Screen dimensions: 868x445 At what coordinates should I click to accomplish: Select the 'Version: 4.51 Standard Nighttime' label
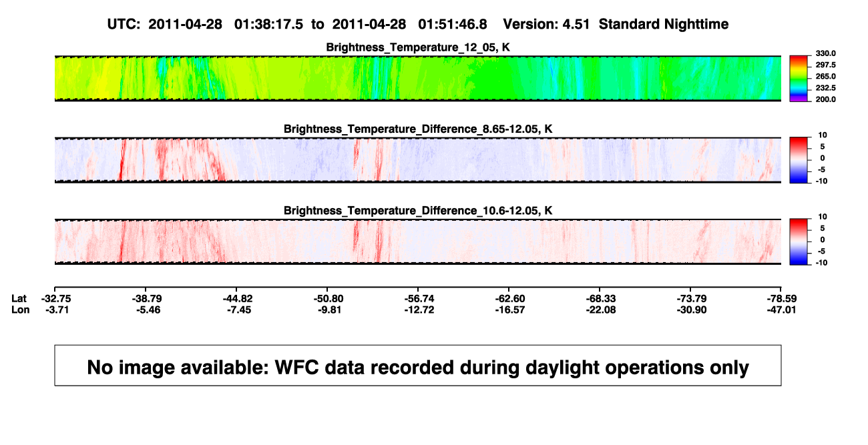coord(616,24)
